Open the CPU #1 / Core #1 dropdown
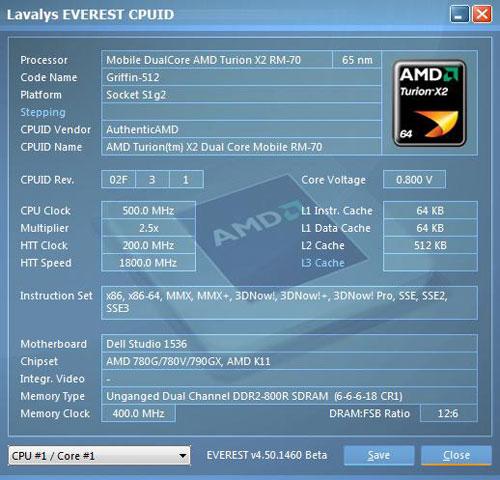500x480 pixels. click(99, 455)
